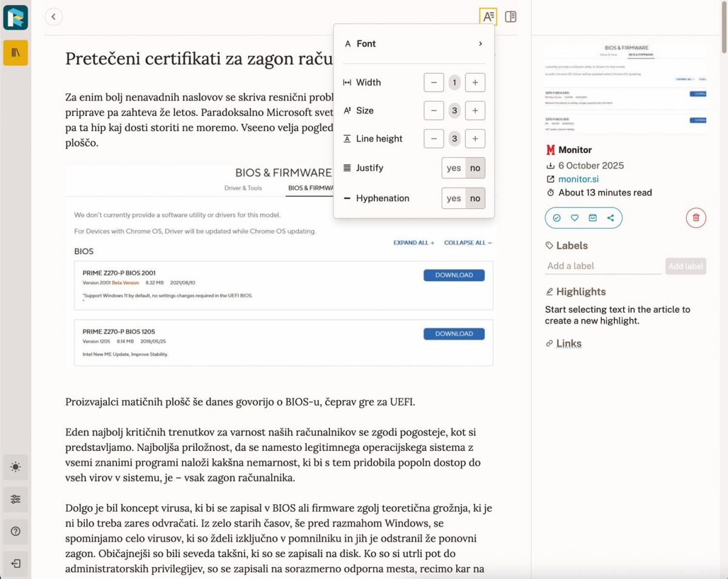Screen dimensions: 728x579
Task: Toggle the sidebar panel icon
Action: pos(511,17)
